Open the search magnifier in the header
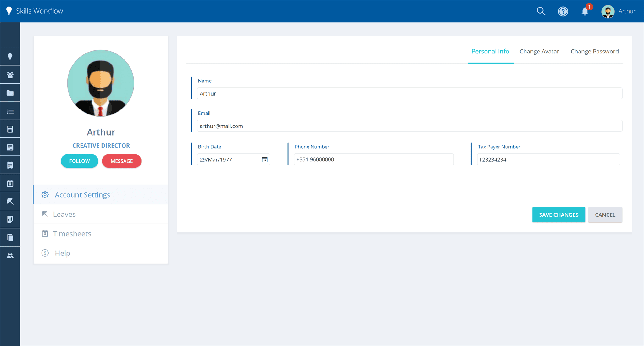644x346 pixels. 541,11
